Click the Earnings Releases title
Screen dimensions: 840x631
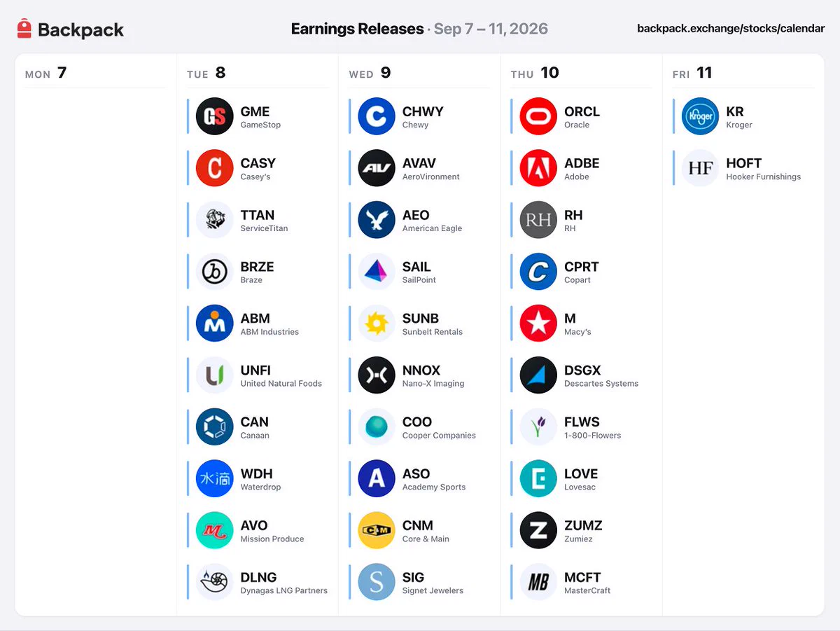tap(357, 29)
